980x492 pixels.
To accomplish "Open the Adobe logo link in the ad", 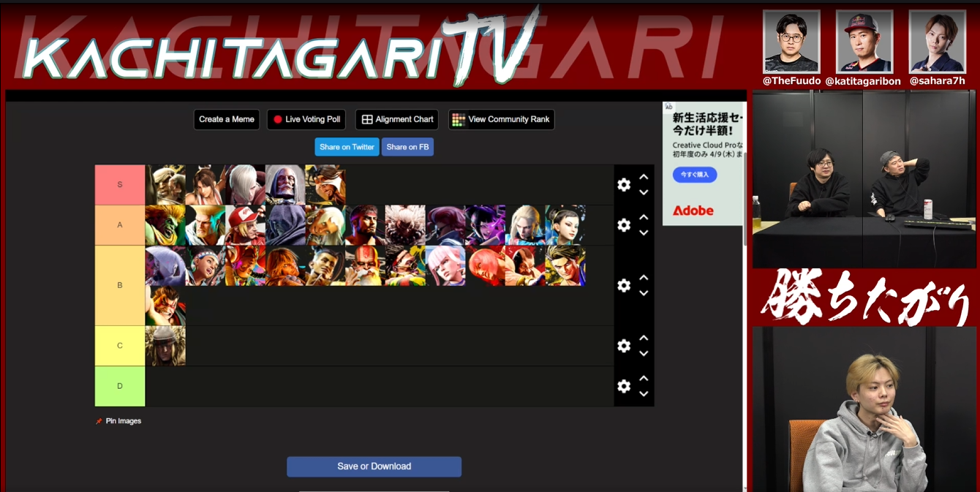I will tap(693, 211).
